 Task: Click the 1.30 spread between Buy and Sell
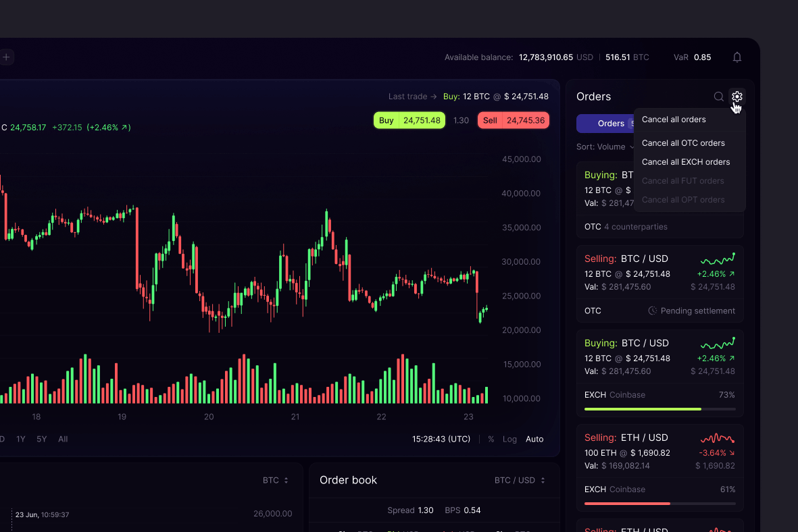(x=461, y=121)
